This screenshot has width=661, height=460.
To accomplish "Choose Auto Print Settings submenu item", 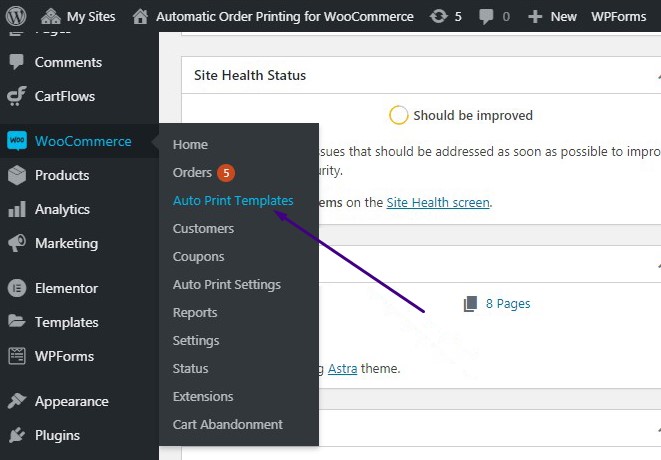I will click(x=227, y=284).
